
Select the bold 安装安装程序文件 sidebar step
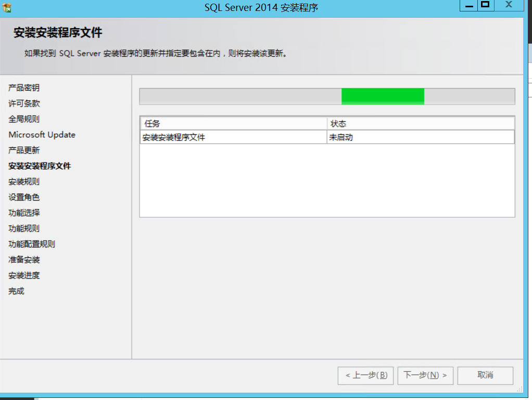tap(40, 166)
